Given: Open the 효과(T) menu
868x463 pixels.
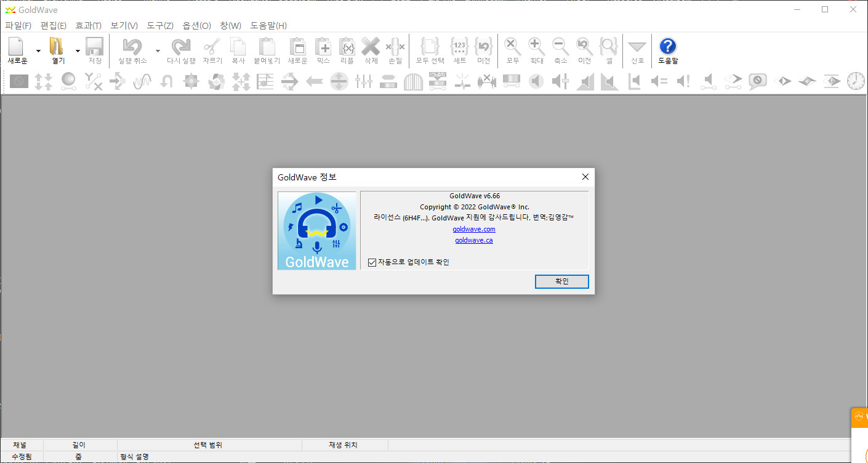Looking at the screenshot, I should (x=89, y=26).
